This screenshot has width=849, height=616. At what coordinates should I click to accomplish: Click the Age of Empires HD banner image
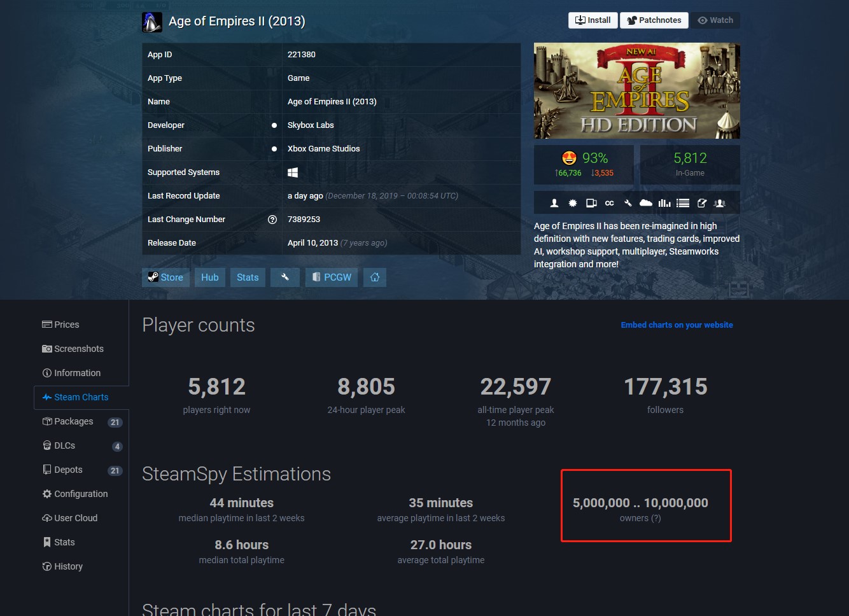tap(636, 90)
